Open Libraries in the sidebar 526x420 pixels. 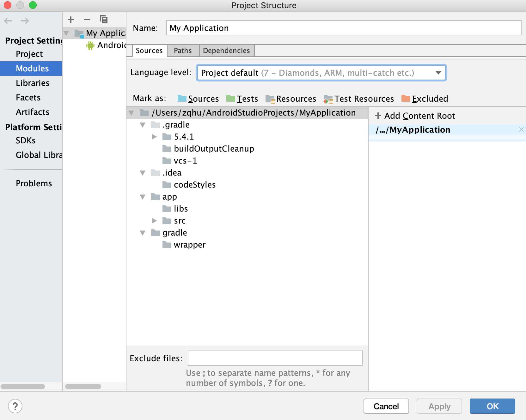33,83
